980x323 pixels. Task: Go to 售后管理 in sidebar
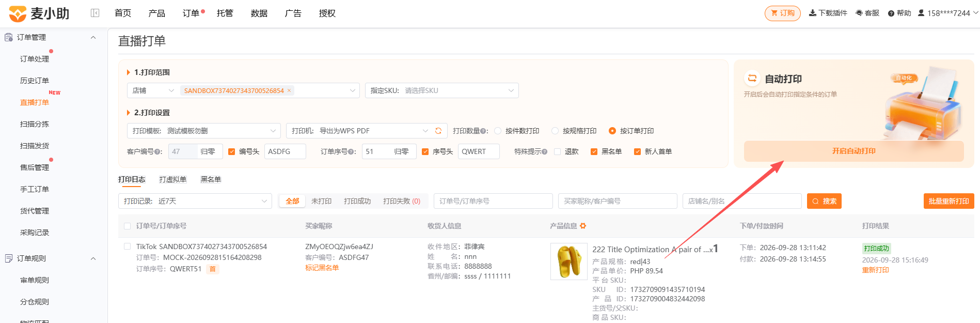[x=35, y=167]
